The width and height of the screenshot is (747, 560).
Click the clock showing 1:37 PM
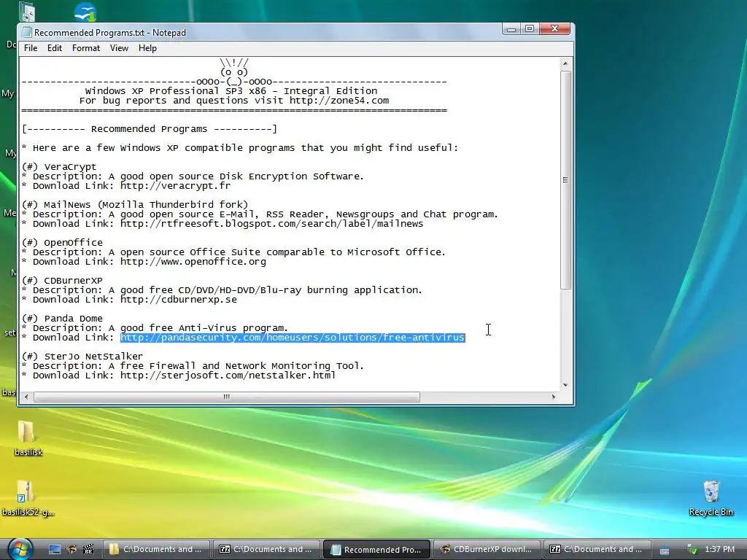tap(719, 550)
